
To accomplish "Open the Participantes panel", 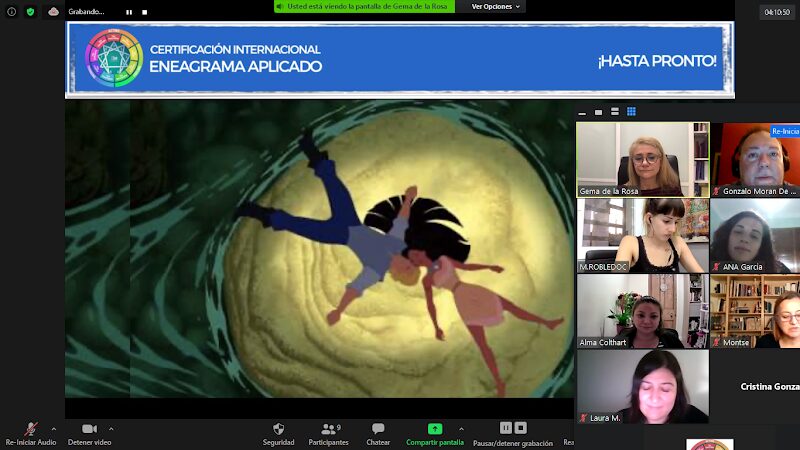I will (x=329, y=434).
